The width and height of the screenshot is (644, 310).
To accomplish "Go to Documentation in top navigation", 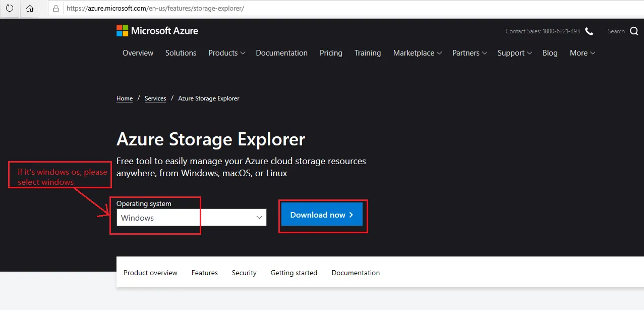I will pyautogui.click(x=281, y=53).
